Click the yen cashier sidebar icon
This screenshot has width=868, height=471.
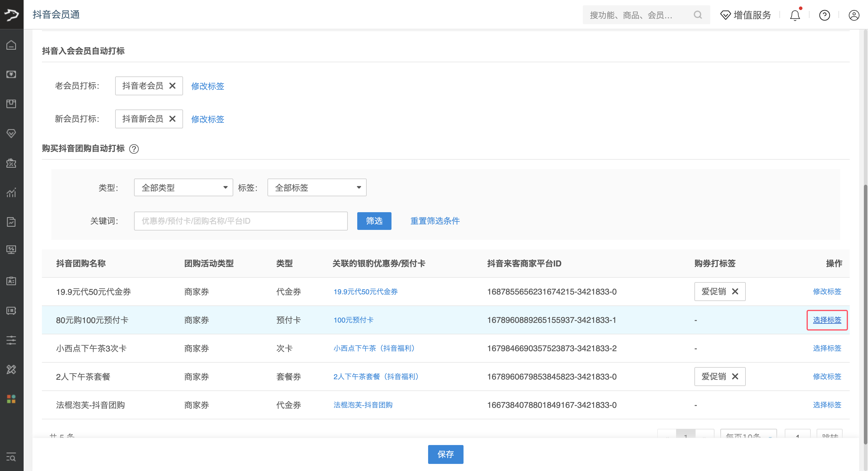click(x=11, y=74)
